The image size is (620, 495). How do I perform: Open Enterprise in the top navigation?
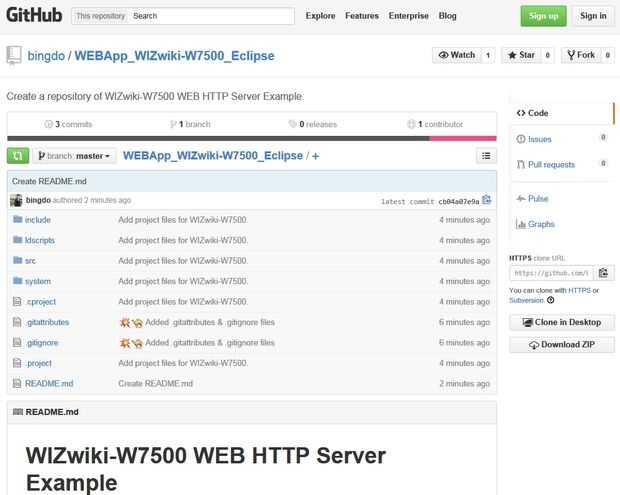coord(408,16)
